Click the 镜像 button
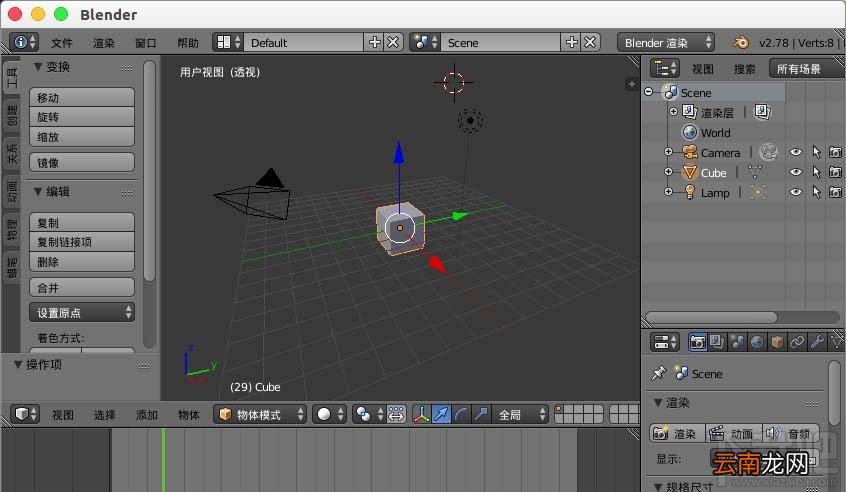Viewport: 846px width, 492px height. pyautogui.click(x=82, y=162)
